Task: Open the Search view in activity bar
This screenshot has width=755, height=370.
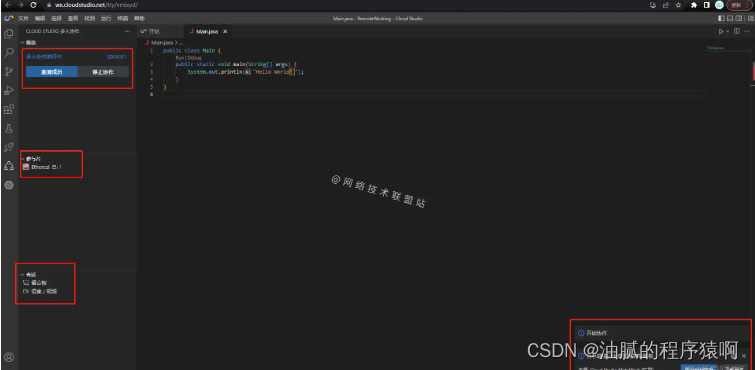Action: pos(9,53)
